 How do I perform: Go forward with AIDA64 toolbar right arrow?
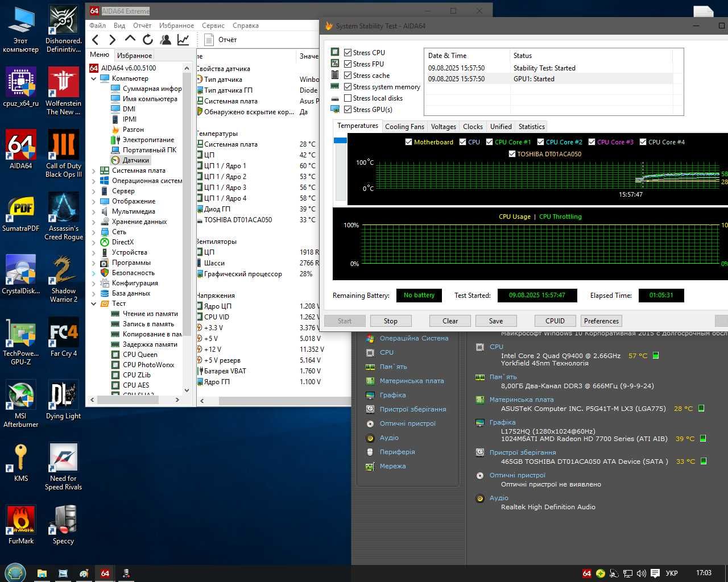point(113,39)
